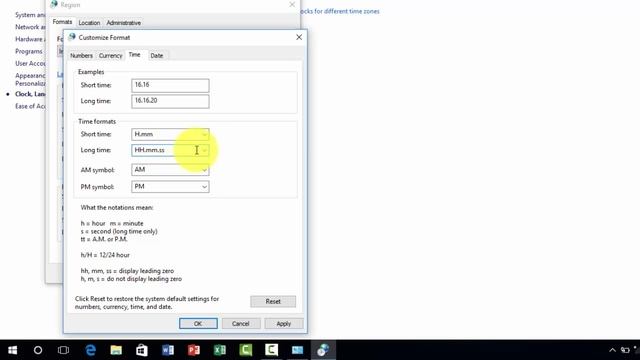Launch Excel from the taskbar
The width and height of the screenshot is (640, 360).
[x=220, y=350]
